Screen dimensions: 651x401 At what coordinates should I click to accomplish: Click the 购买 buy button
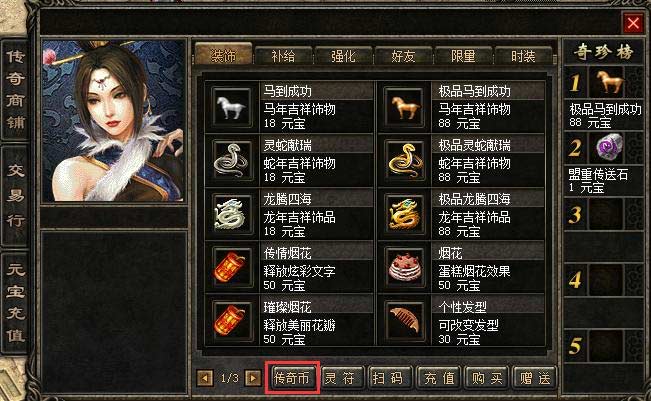point(487,378)
